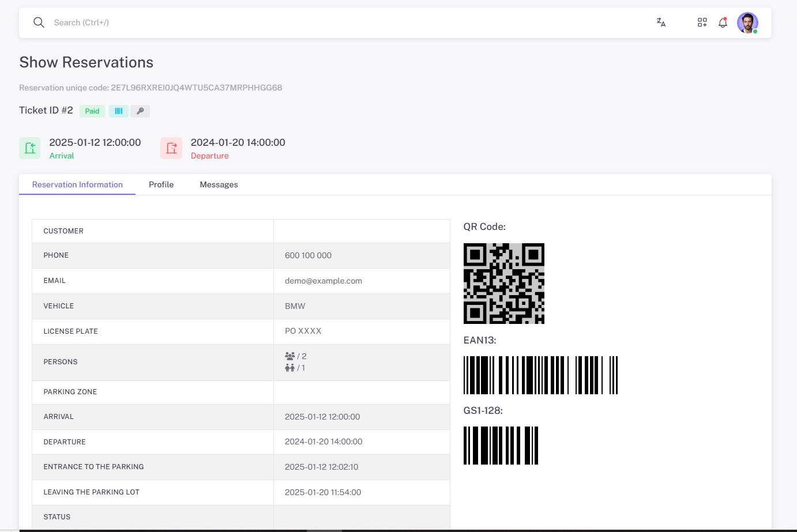Screen dimensions: 797x532
Task: Select the vehicle value BMW
Action: pyautogui.click(x=295, y=306)
